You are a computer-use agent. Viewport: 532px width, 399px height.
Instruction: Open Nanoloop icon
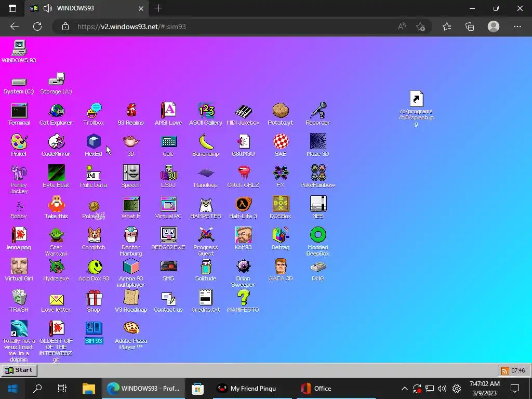coord(206,177)
